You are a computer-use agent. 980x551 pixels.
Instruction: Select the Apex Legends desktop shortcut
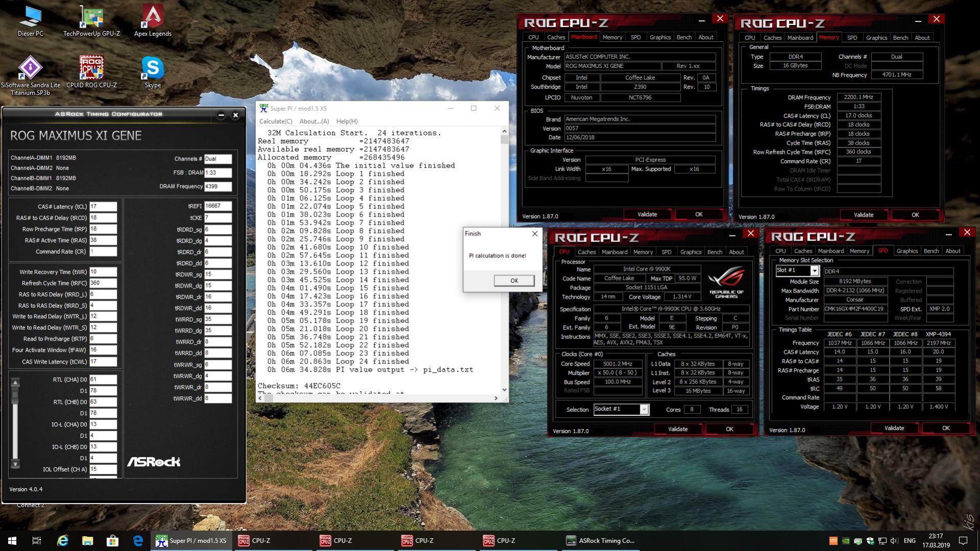(153, 21)
